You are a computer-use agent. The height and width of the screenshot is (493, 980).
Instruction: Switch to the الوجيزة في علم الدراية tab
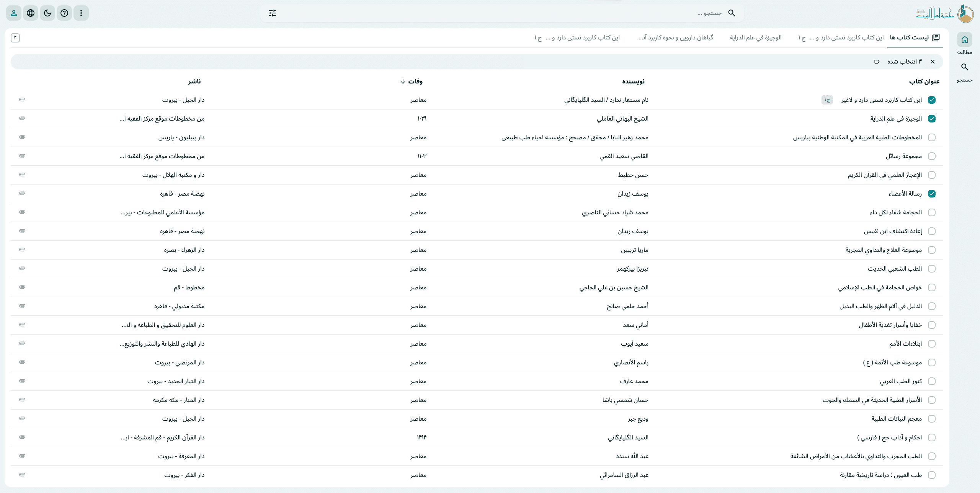click(755, 38)
